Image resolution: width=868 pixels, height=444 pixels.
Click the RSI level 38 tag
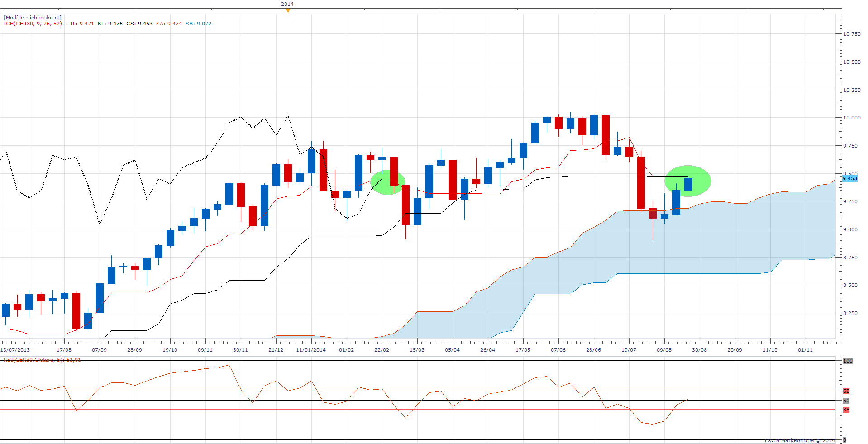pos(846,410)
